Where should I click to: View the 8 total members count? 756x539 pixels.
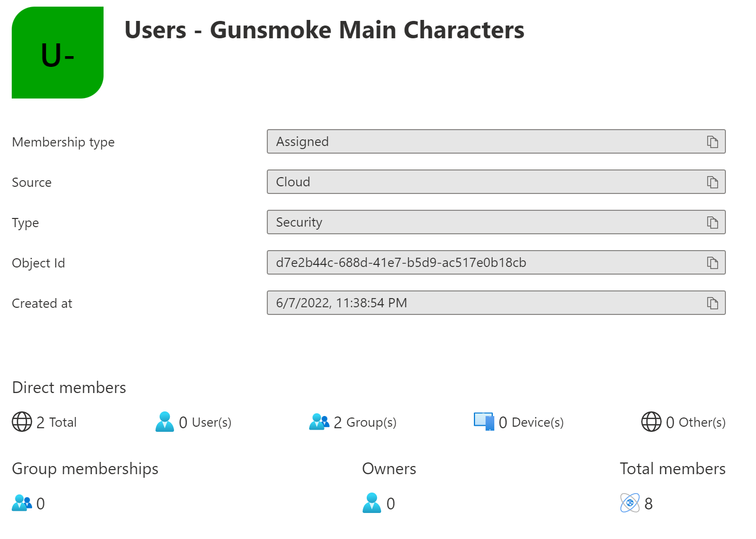pyautogui.click(x=648, y=503)
